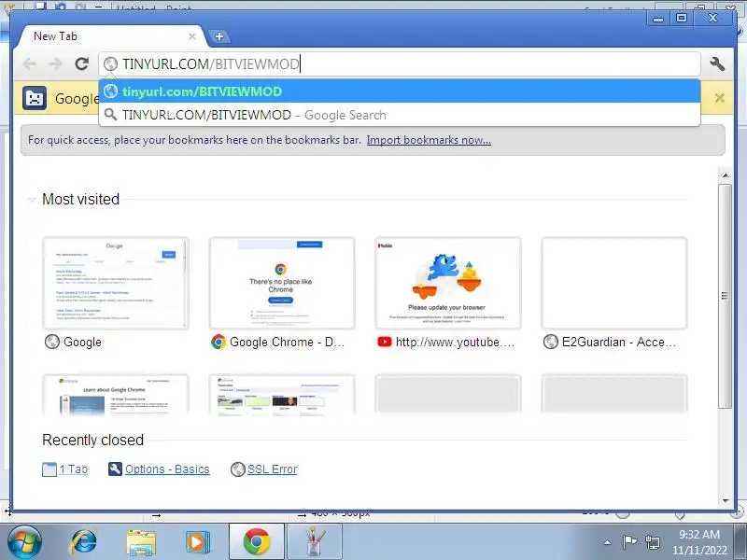Click the Google Chrome - D... title link

287,342
